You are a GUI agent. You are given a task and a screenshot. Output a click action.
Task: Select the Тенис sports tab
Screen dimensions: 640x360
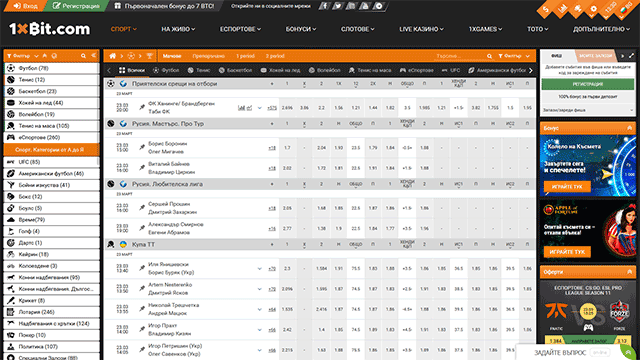(199, 70)
